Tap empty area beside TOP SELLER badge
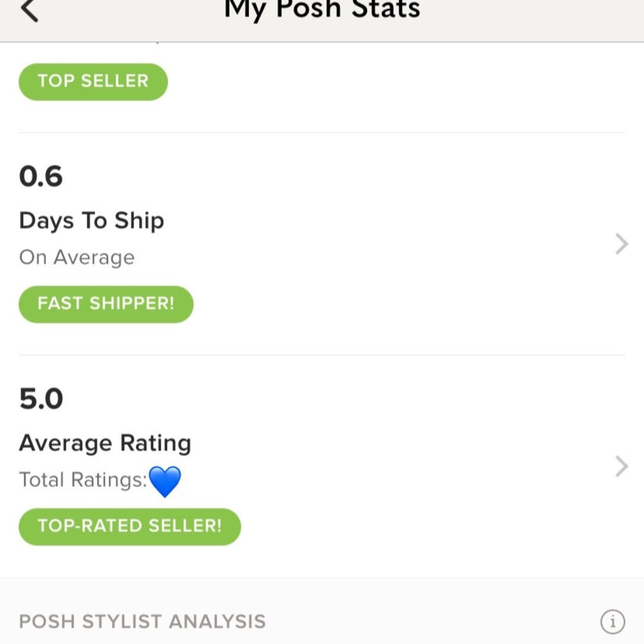Image resolution: width=644 pixels, height=644 pixels. (x=394, y=82)
